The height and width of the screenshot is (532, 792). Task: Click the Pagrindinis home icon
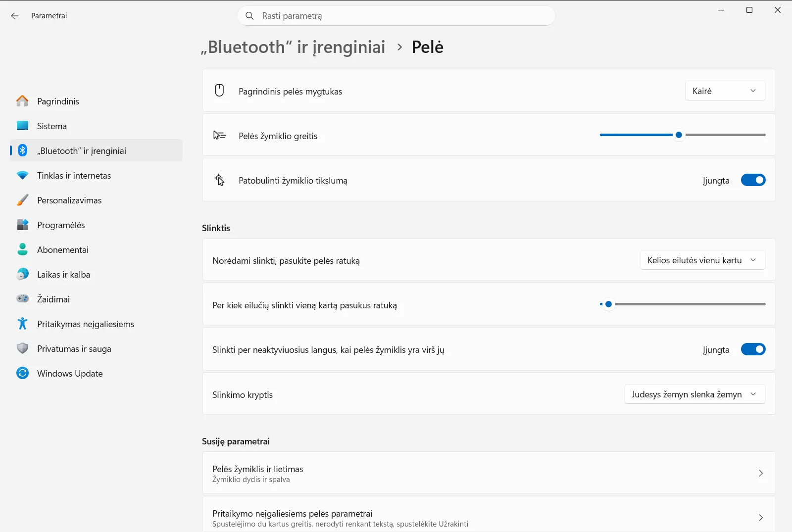tap(22, 101)
